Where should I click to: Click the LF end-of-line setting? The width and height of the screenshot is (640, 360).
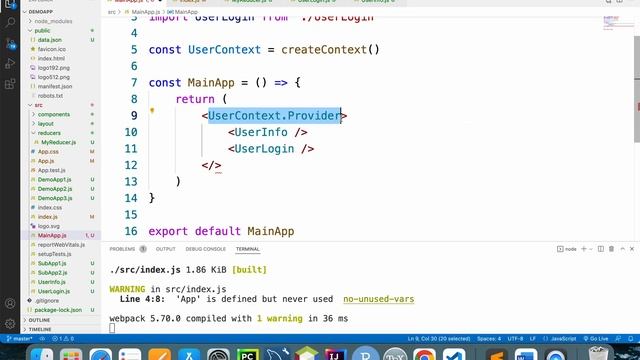533,339
